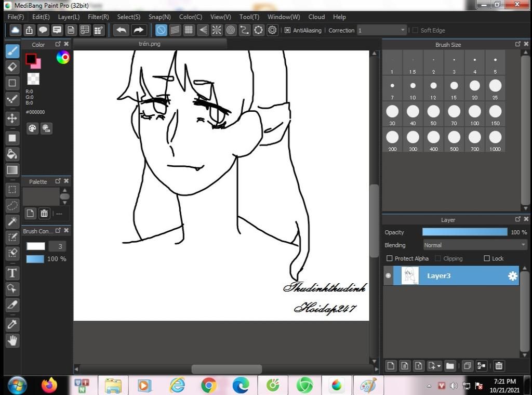Open Firefox from the taskbar

pos(49,385)
